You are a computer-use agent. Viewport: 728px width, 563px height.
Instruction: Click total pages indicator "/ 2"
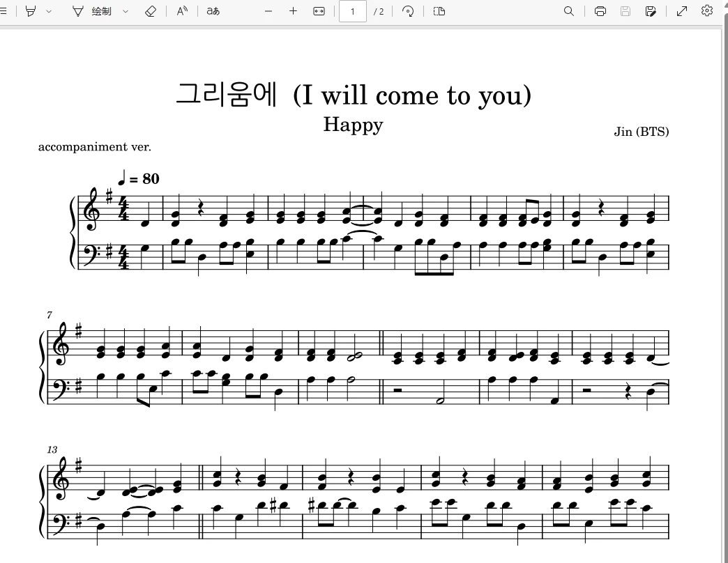click(x=379, y=11)
